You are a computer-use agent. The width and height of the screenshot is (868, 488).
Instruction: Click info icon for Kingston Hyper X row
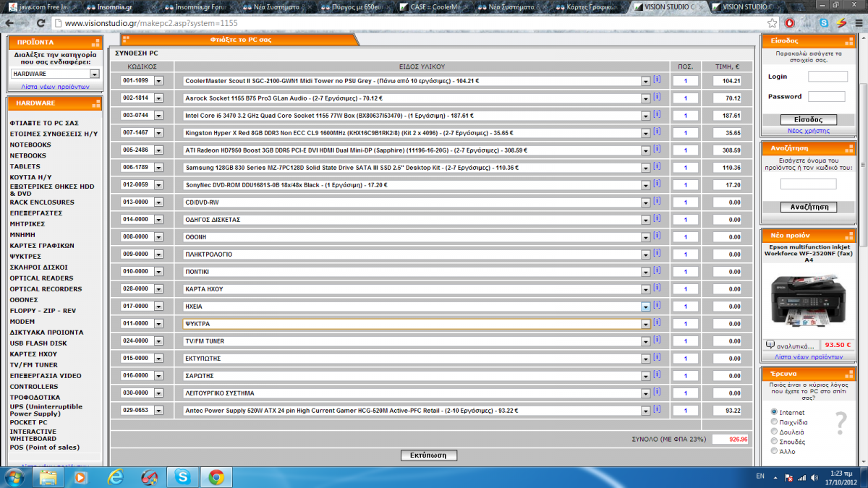pyautogui.click(x=657, y=132)
